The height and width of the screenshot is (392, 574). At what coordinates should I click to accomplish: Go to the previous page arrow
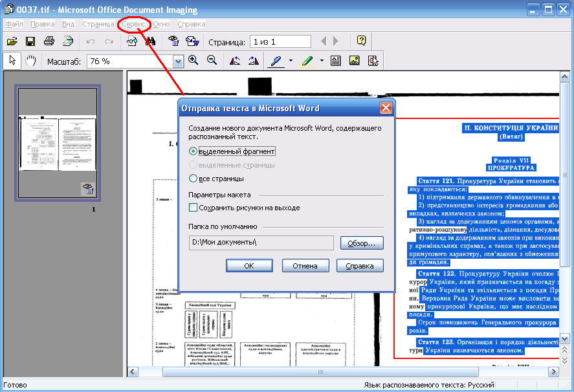coord(324,41)
